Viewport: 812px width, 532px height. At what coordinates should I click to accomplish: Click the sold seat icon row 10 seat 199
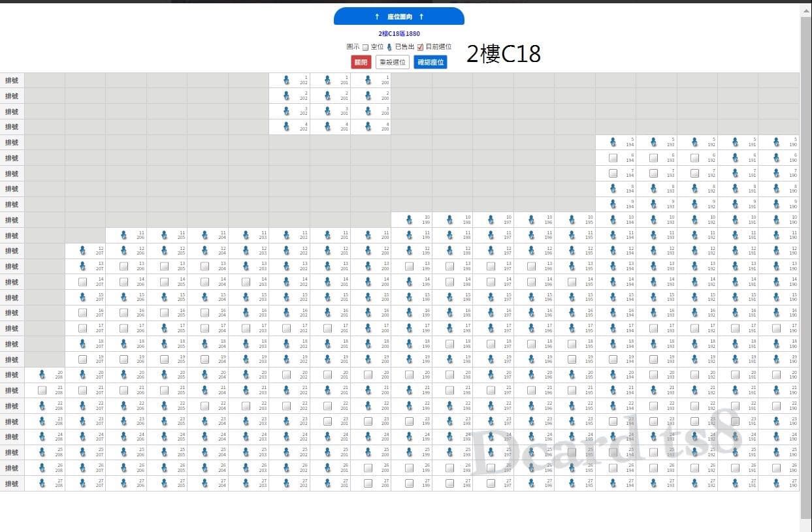409,220
